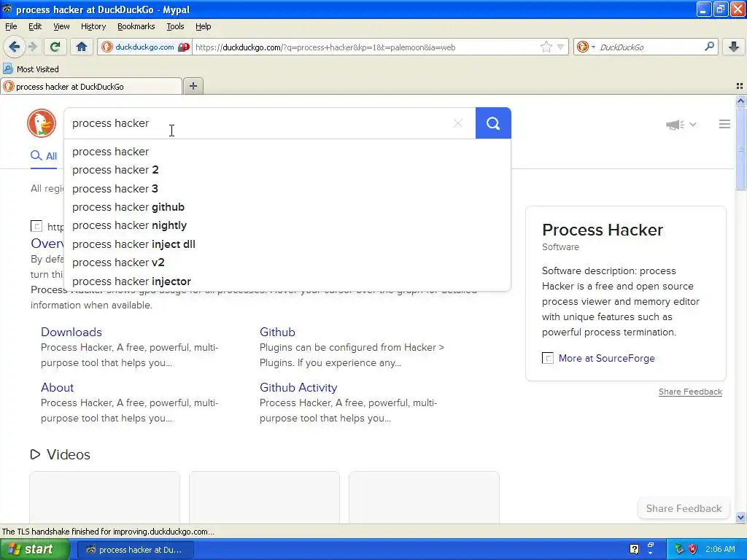Open the About sitelink
This screenshot has height=560, width=747.
[57, 387]
